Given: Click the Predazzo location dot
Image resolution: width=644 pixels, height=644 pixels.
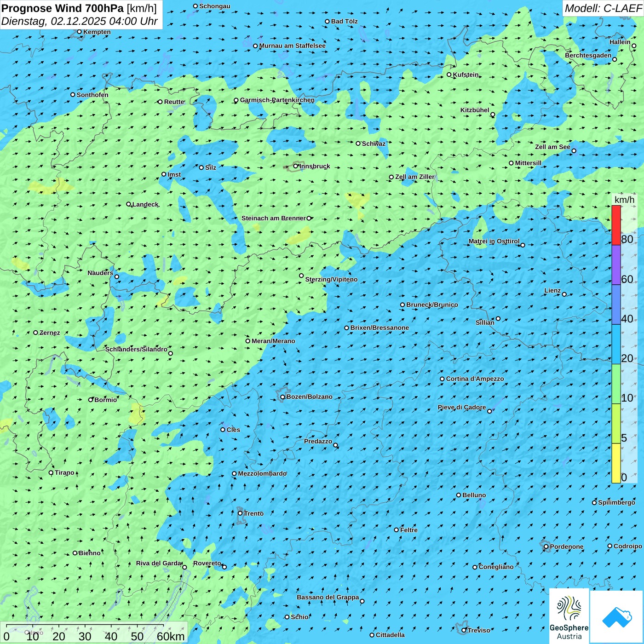Looking at the screenshot, I should (x=335, y=445).
